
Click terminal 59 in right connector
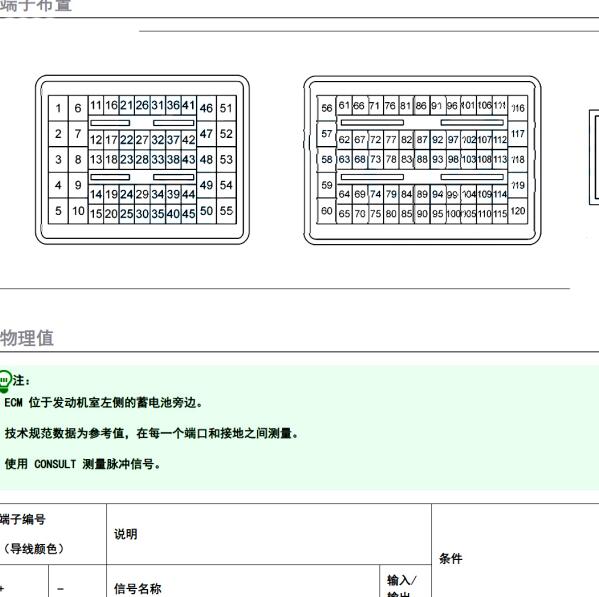(x=327, y=185)
